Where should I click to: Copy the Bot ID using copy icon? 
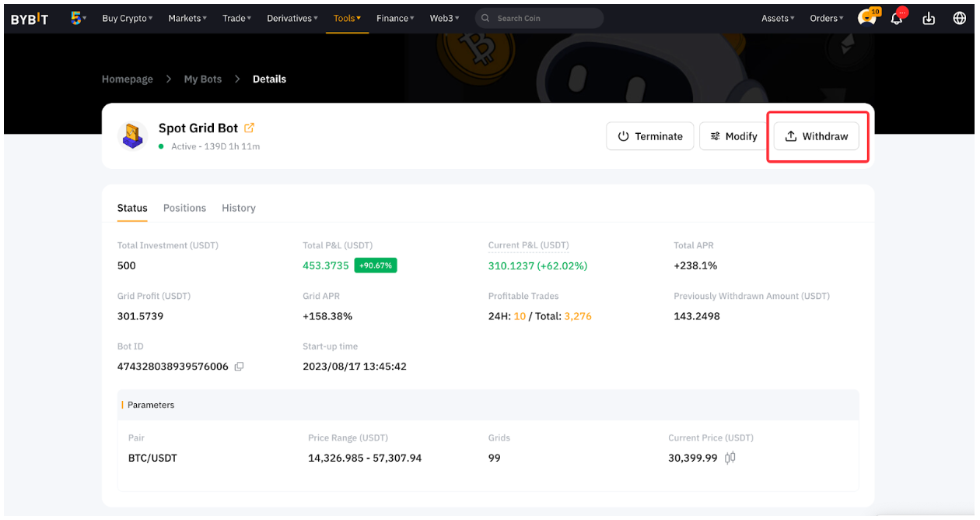point(240,367)
